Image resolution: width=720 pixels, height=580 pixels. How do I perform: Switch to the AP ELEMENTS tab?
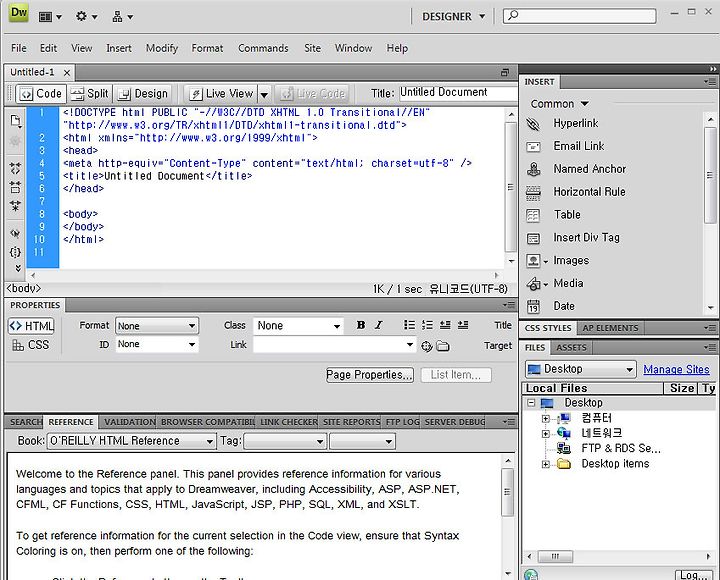[610, 328]
